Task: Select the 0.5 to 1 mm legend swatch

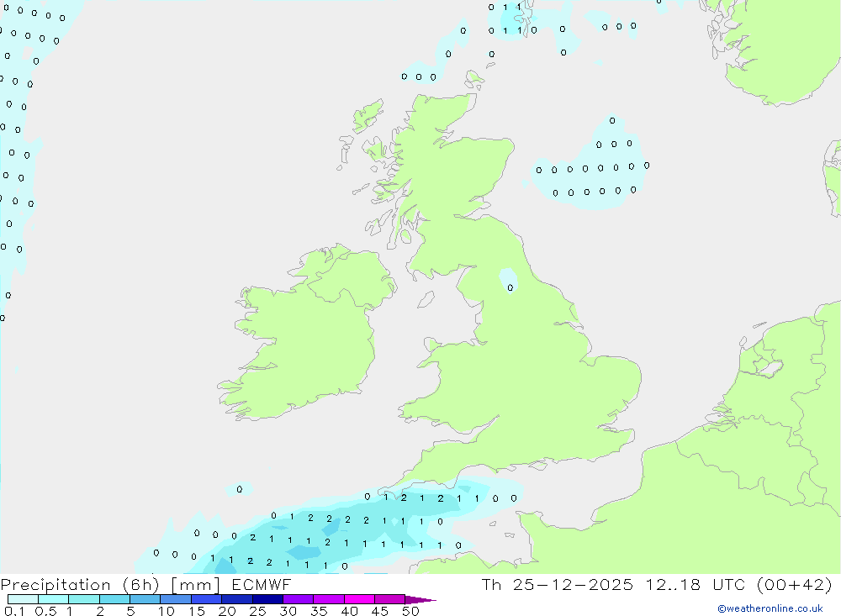Action: click(x=54, y=599)
